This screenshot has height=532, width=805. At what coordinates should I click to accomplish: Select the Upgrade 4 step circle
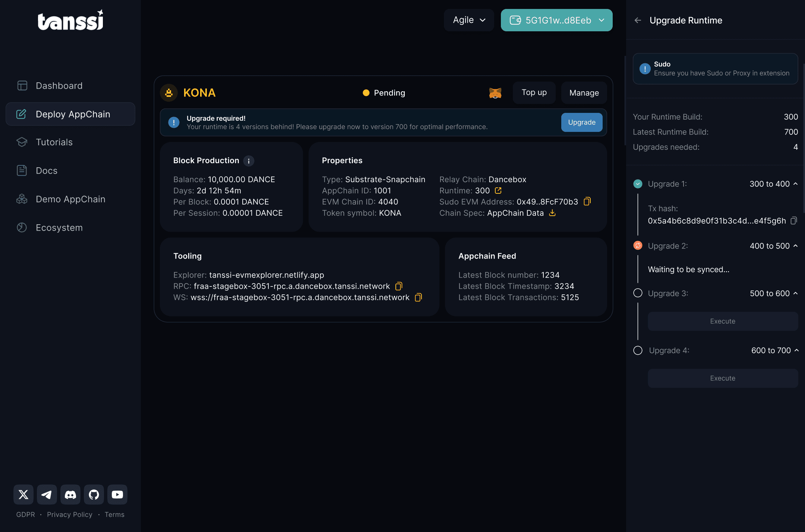[638, 351]
